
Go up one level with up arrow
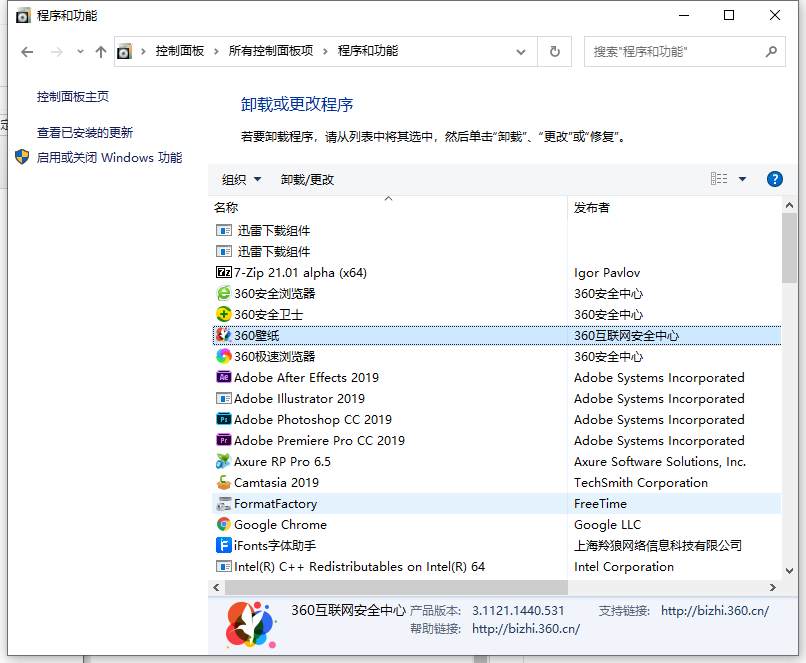100,51
